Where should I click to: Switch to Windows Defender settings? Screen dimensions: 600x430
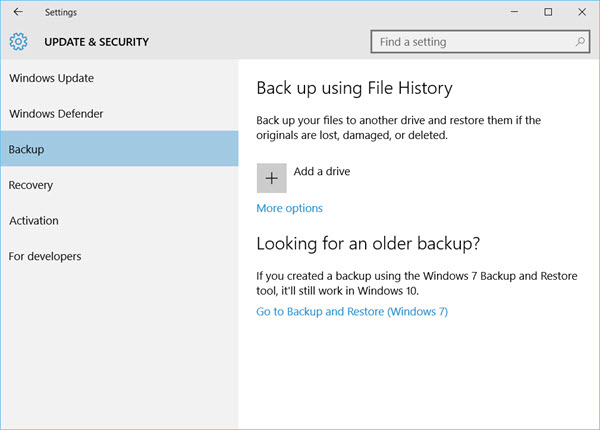pyautogui.click(x=56, y=114)
